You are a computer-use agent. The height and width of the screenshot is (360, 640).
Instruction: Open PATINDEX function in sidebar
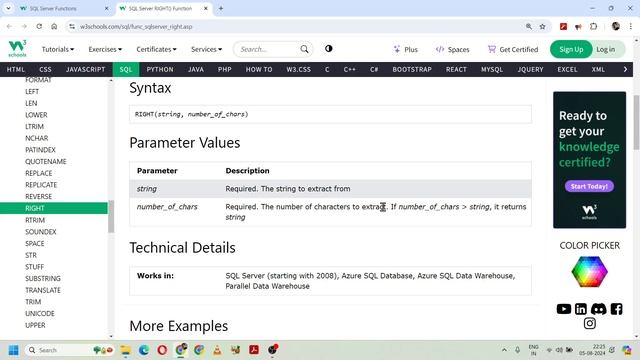coord(40,150)
